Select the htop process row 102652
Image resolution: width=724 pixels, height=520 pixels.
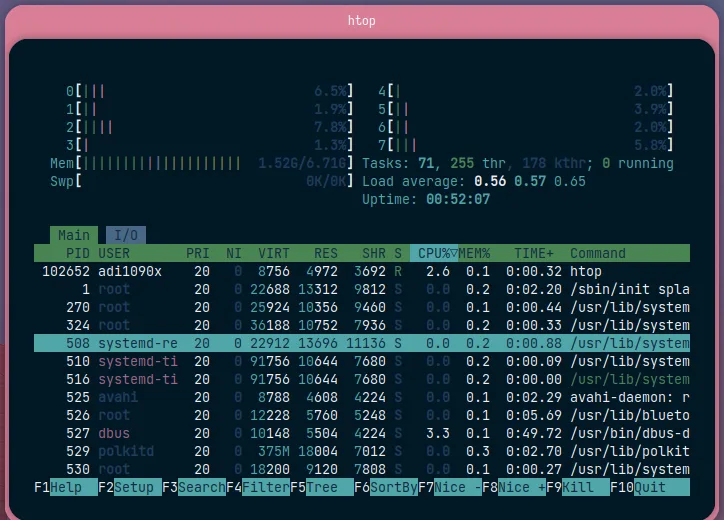[x=362, y=271]
